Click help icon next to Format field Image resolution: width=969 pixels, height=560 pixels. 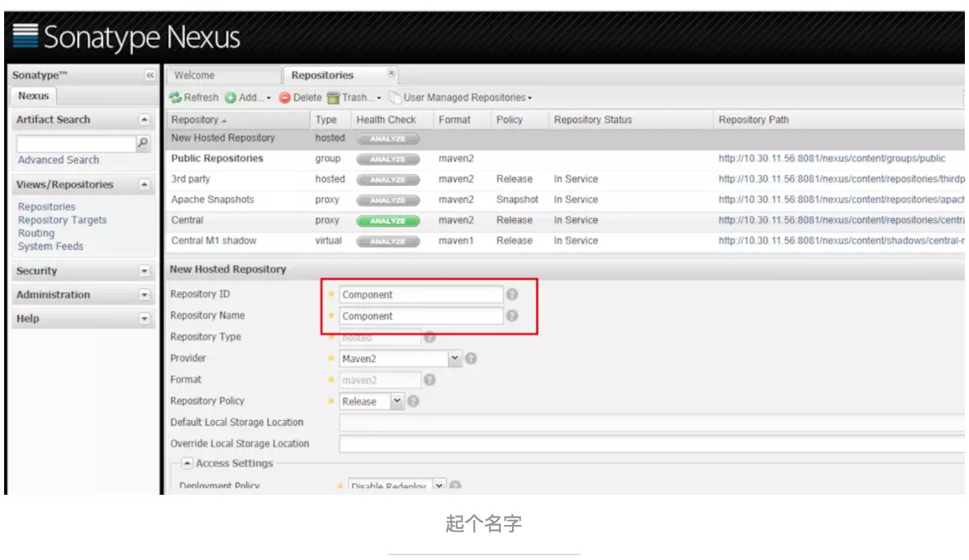click(430, 380)
